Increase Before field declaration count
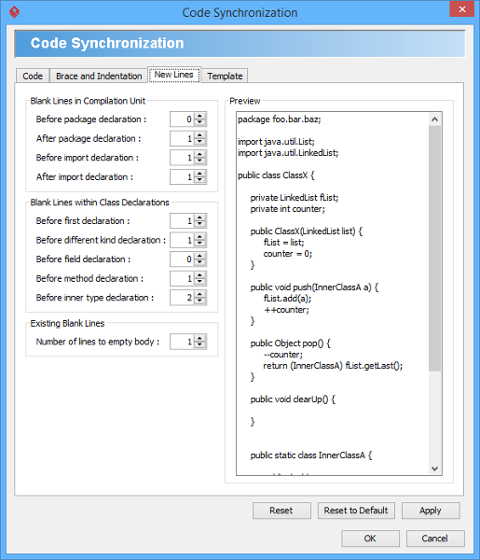The width and height of the screenshot is (480, 560). coord(200,255)
